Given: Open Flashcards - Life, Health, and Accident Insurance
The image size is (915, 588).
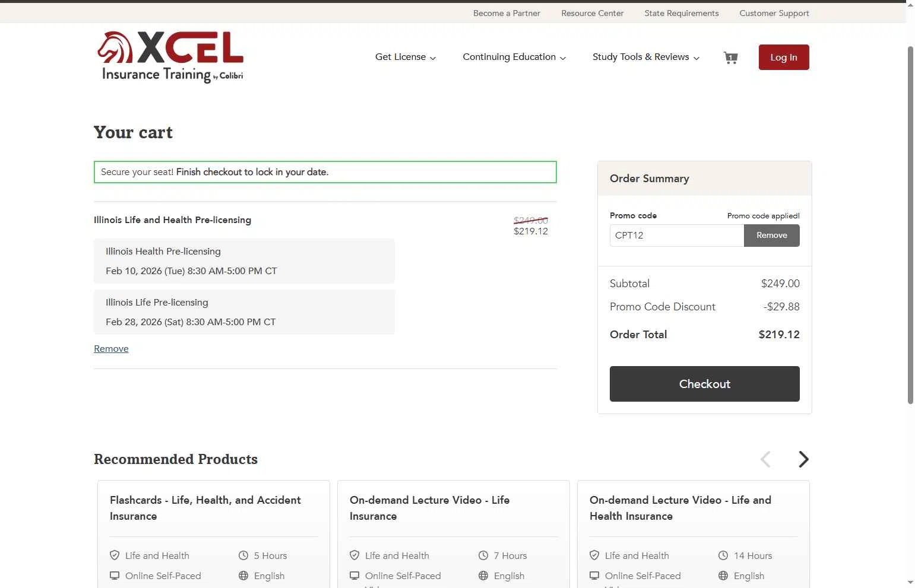Looking at the screenshot, I should pos(205,508).
